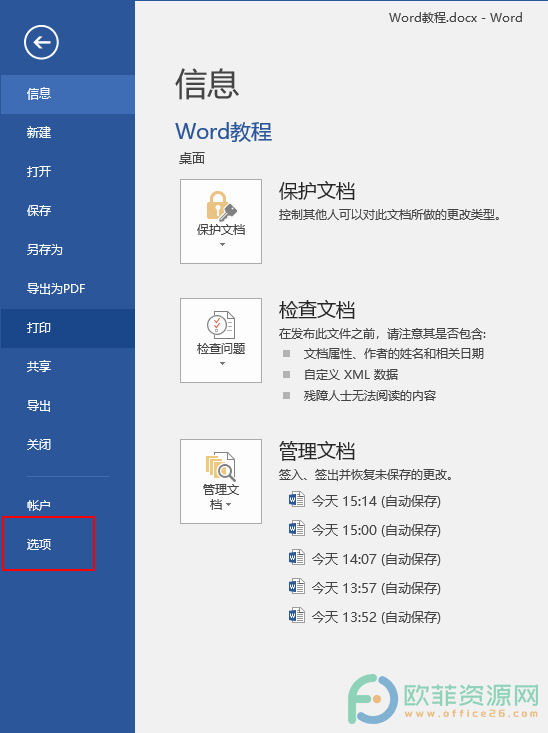Select 导出 in the sidebar

pos(68,406)
